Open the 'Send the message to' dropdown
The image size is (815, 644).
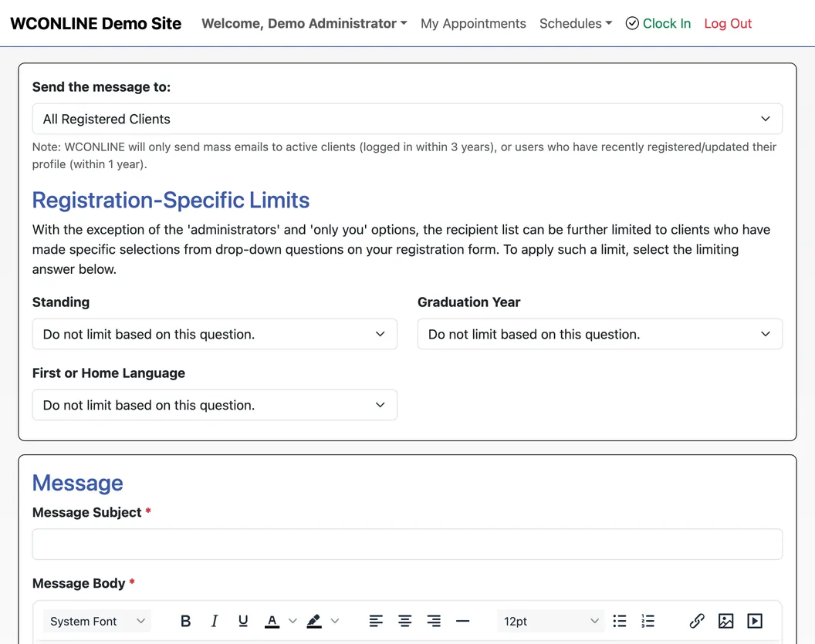pyautogui.click(x=407, y=119)
